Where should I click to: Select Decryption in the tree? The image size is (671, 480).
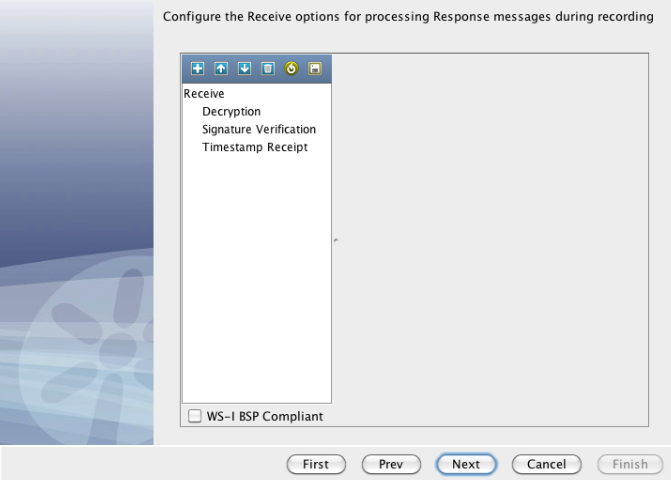point(231,112)
